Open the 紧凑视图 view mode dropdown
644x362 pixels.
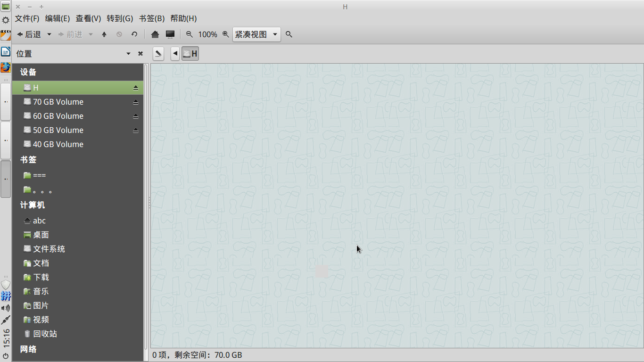click(x=256, y=34)
